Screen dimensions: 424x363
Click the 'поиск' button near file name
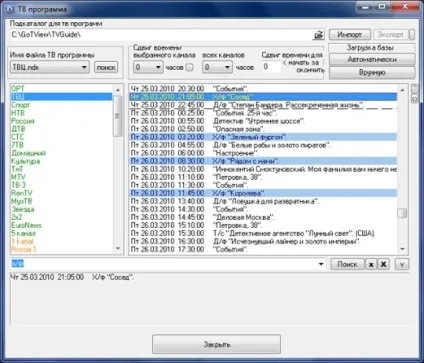pos(106,67)
